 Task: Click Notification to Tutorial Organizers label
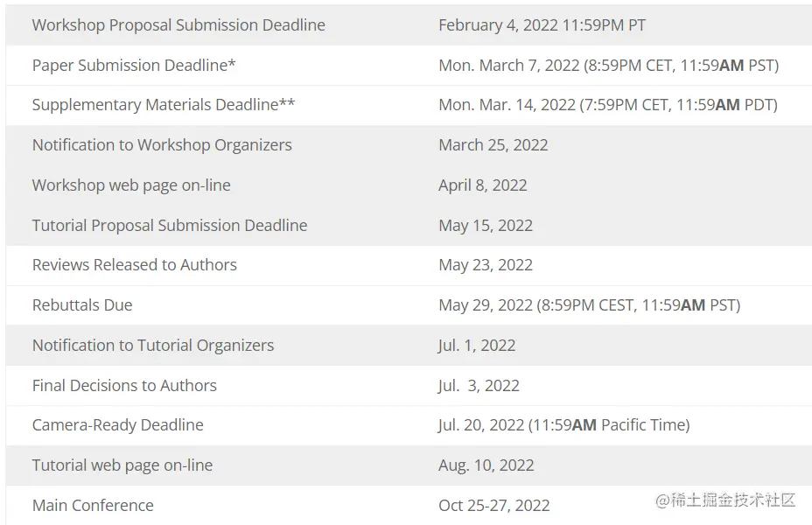click(153, 346)
